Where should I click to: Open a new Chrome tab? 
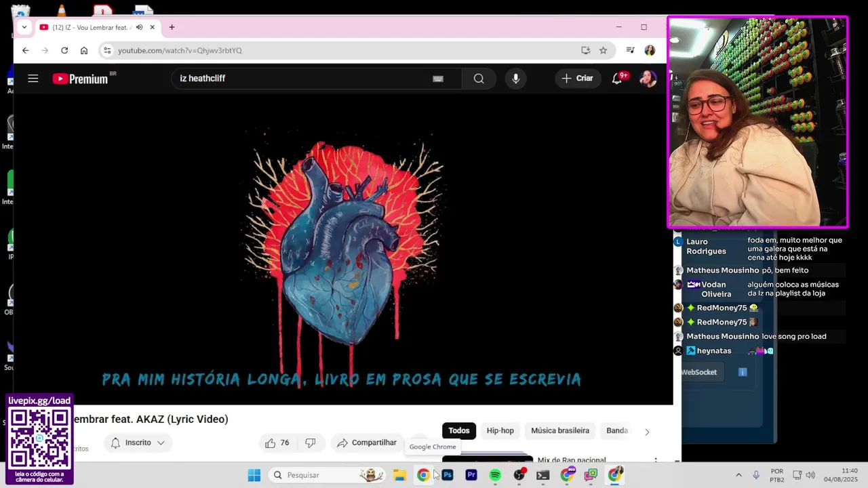(172, 27)
